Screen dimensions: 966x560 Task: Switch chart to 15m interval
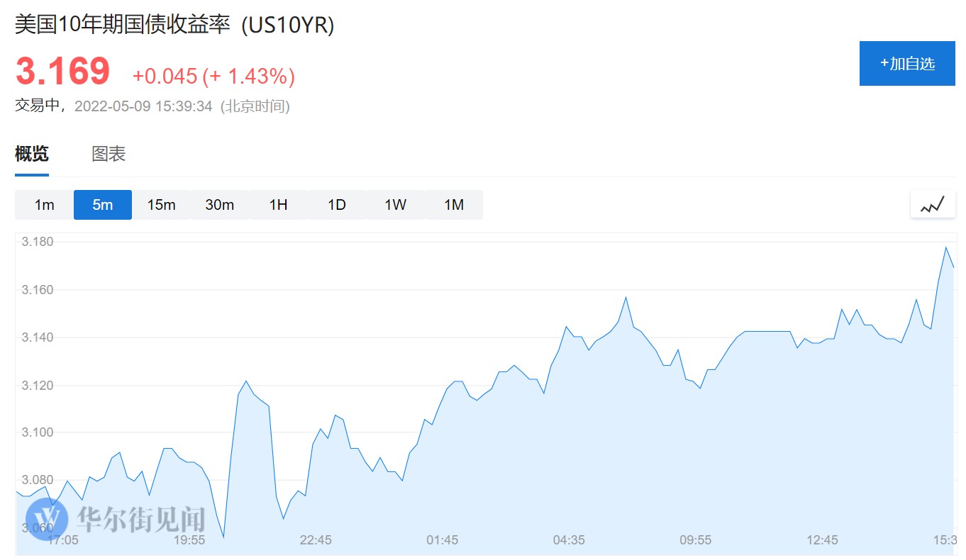pyautogui.click(x=161, y=205)
